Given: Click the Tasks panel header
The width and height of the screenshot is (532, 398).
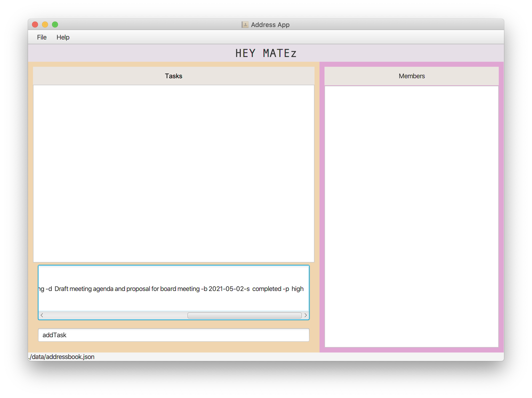Looking at the screenshot, I should [x=174, y=76].
